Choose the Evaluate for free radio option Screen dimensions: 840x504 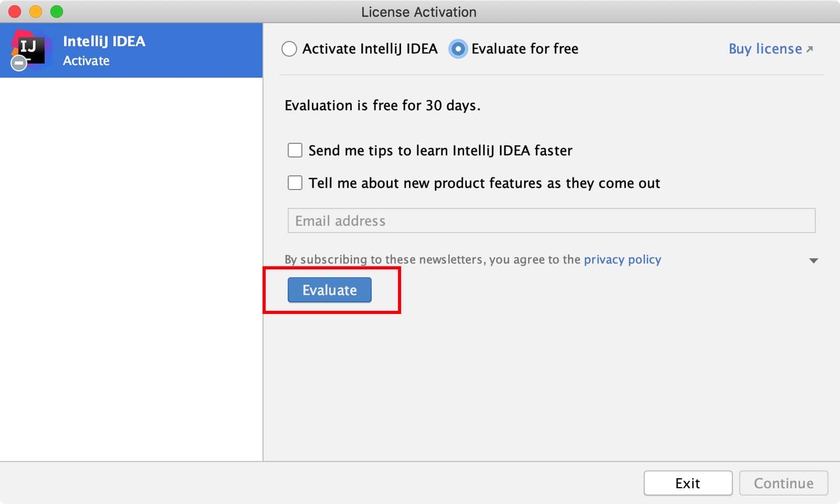(x=458, y=49)
